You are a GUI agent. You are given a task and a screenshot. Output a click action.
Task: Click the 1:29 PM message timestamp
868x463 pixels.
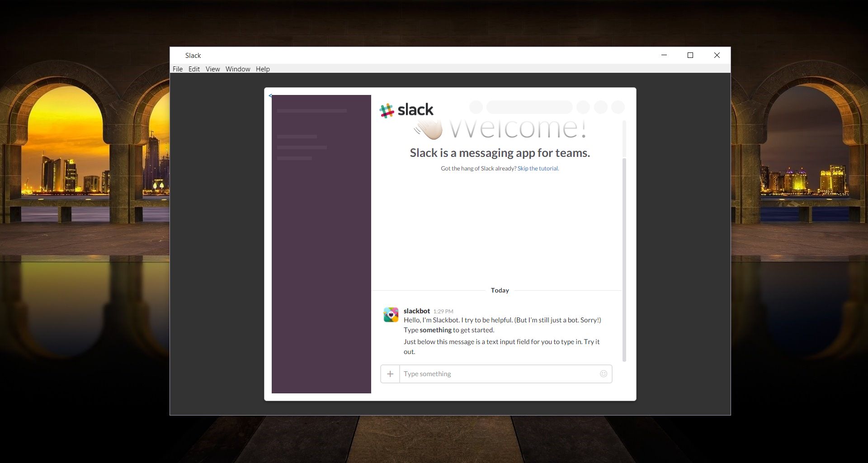coord(443,311)
